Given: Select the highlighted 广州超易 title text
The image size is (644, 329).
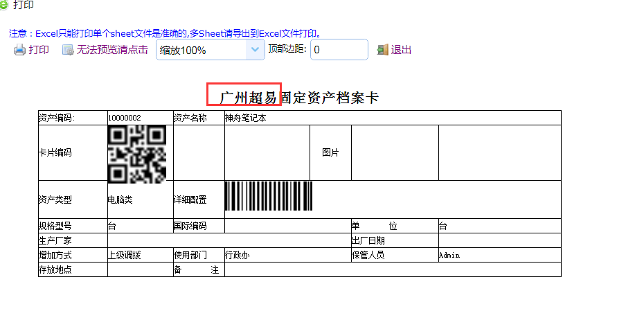Looking at the screenshot, I should 247,98.
